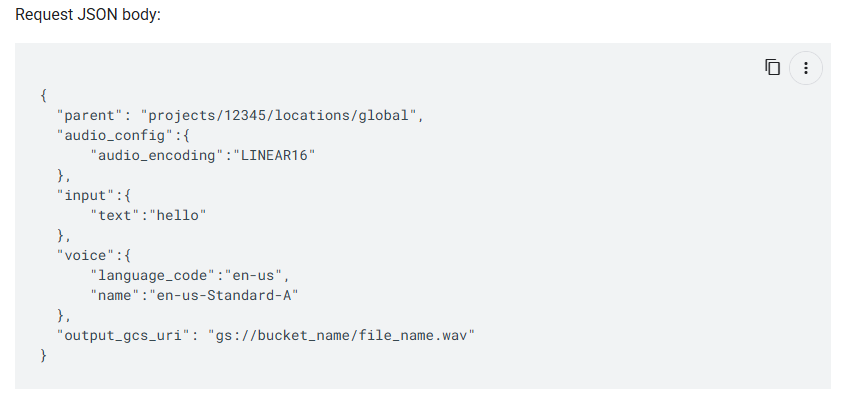Click the "Request JSON body:" heading text

pyautogui.click(x=87, y=16)
